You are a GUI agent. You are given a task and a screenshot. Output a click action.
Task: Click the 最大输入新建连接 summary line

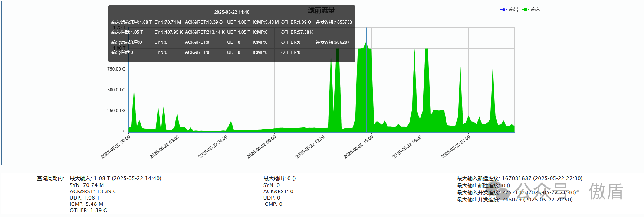[x=520, y=178]
